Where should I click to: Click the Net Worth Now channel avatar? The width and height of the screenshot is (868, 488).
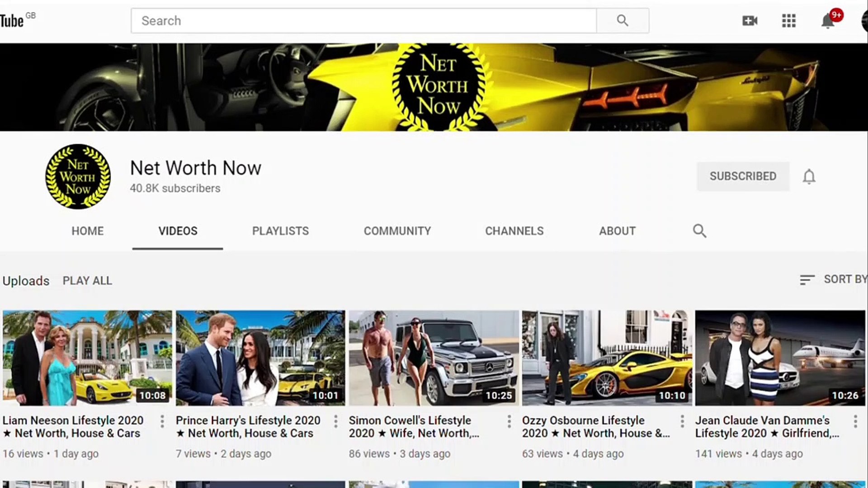pos(78,176)
